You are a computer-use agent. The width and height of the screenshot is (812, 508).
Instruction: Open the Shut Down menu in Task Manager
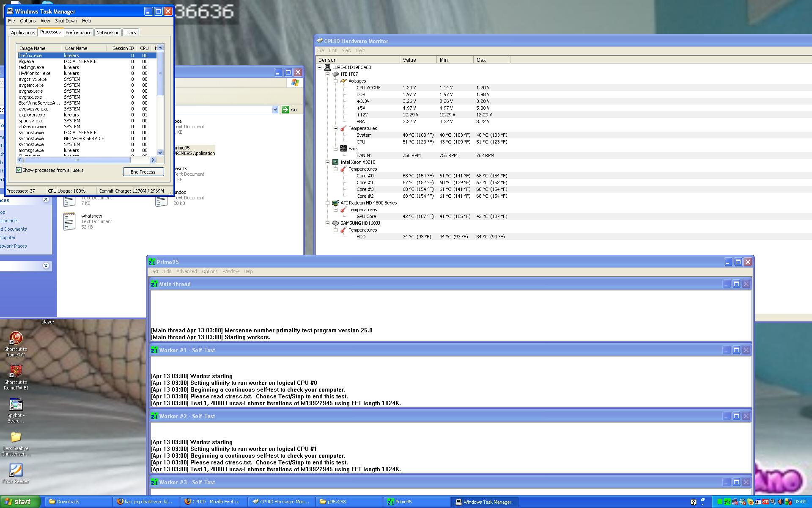click(x=66, y=21)
